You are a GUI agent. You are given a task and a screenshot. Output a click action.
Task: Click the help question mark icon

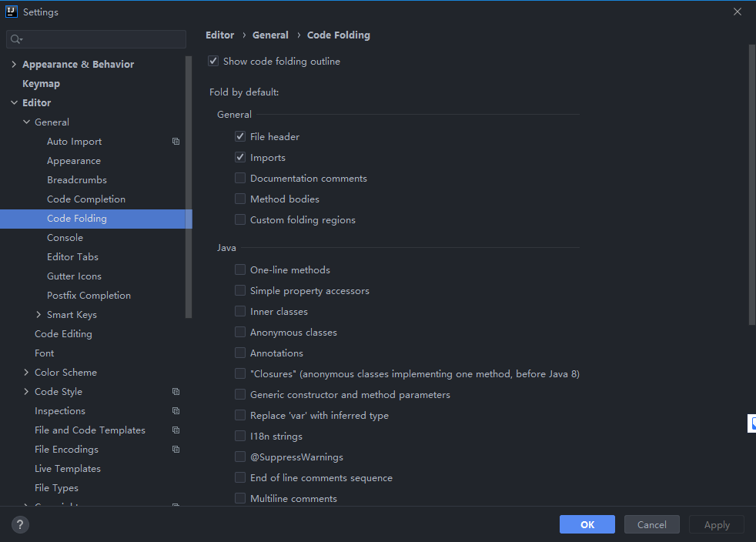[x=21, y=525]
